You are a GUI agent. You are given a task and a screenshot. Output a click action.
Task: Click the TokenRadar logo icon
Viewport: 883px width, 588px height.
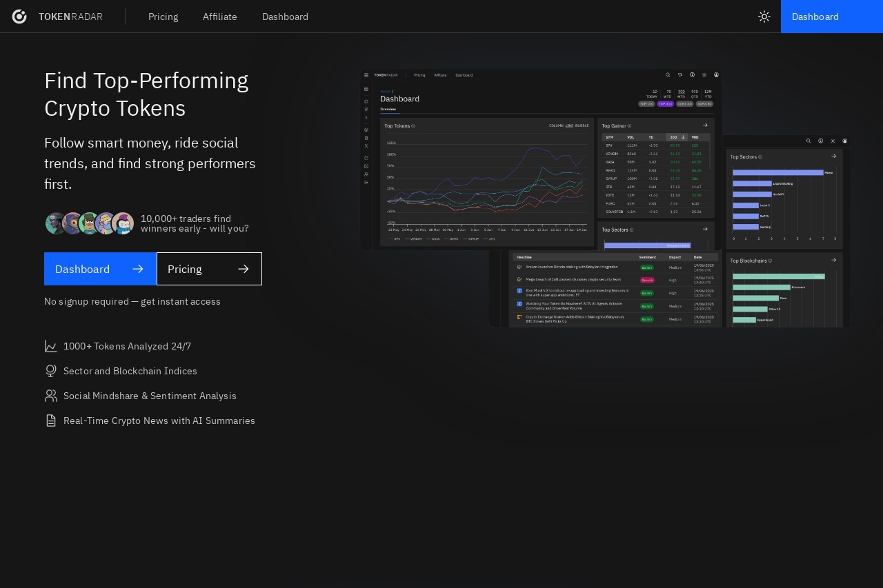19,17
